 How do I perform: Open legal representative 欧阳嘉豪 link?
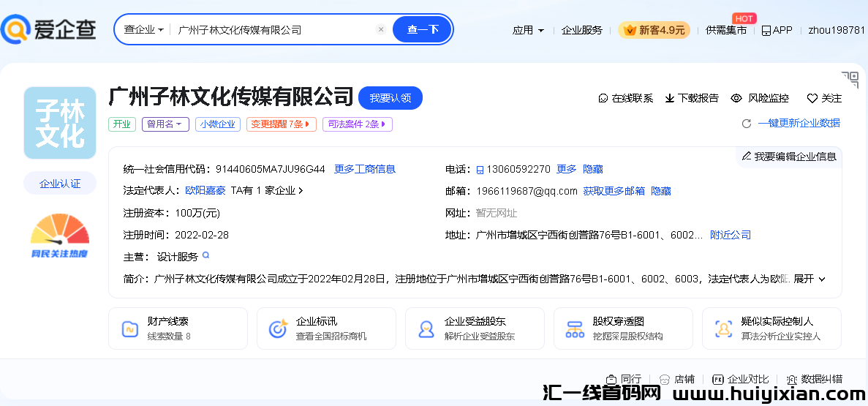[205, 190]
